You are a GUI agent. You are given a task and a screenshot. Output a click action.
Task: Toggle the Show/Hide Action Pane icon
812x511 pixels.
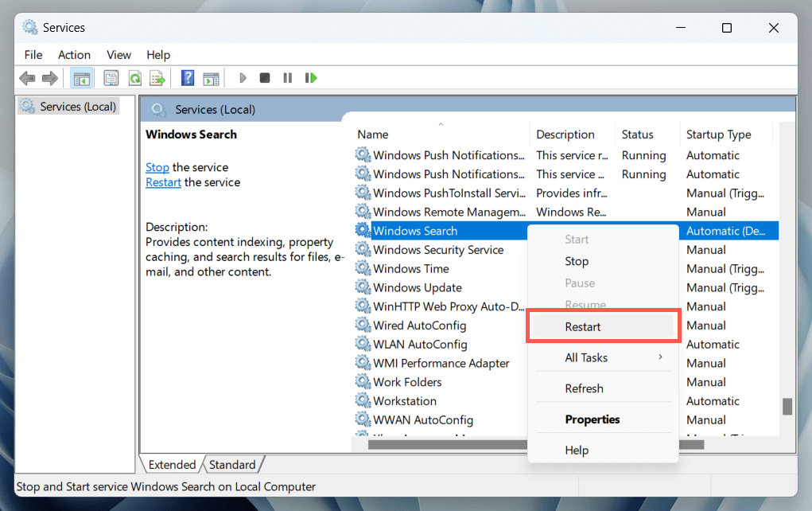211,78
